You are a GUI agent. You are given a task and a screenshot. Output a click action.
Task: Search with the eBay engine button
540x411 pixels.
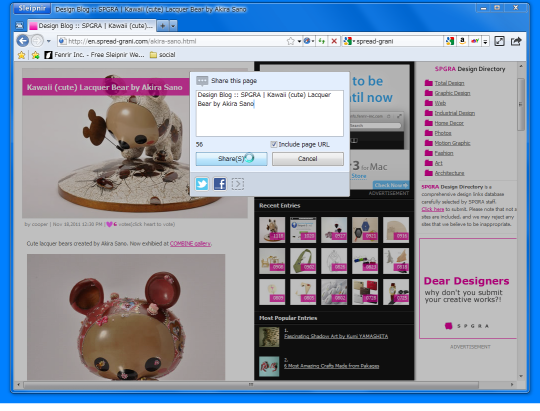click(x=475, y=41)
